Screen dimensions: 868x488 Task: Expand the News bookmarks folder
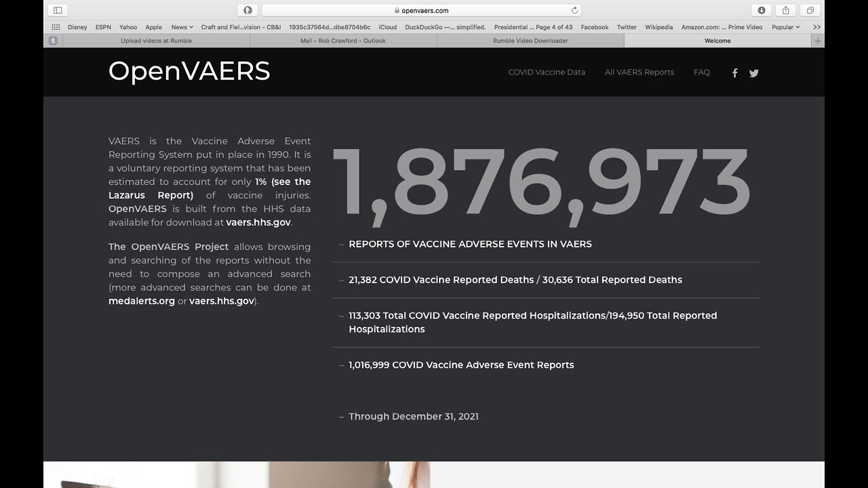click(x=182, y=27)
